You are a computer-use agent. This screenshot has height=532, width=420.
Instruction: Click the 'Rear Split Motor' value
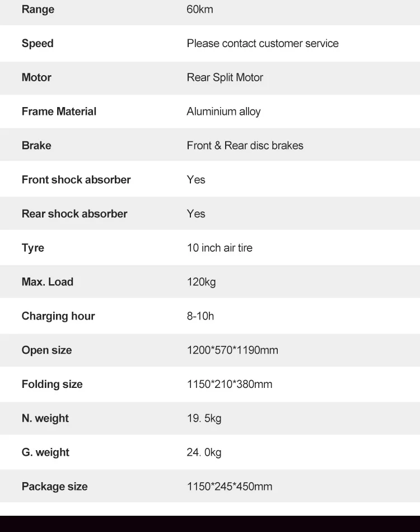coord(225,77)
